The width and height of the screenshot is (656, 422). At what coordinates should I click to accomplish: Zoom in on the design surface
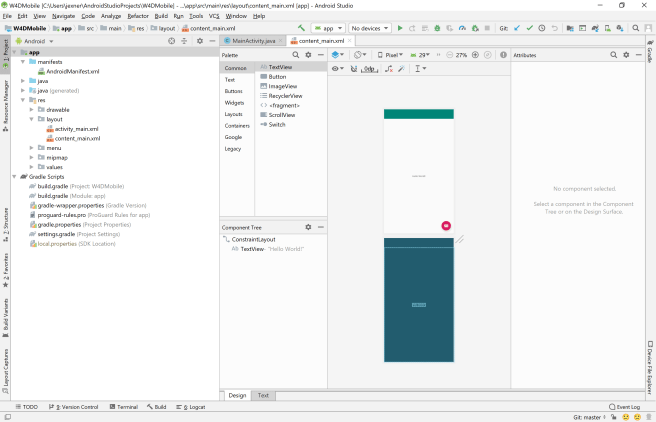[475, 54]
